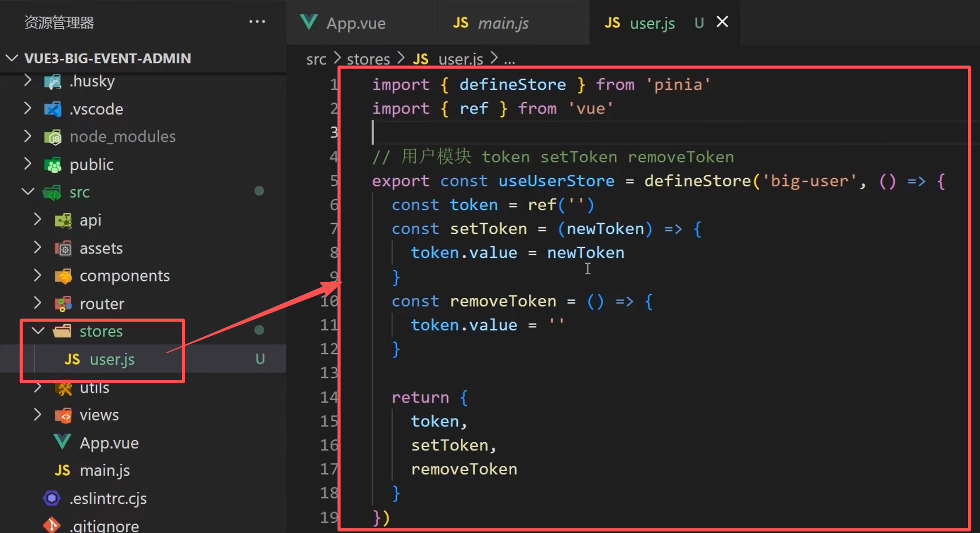
Task: Click the .vscode folder icon
Action: 53,109
